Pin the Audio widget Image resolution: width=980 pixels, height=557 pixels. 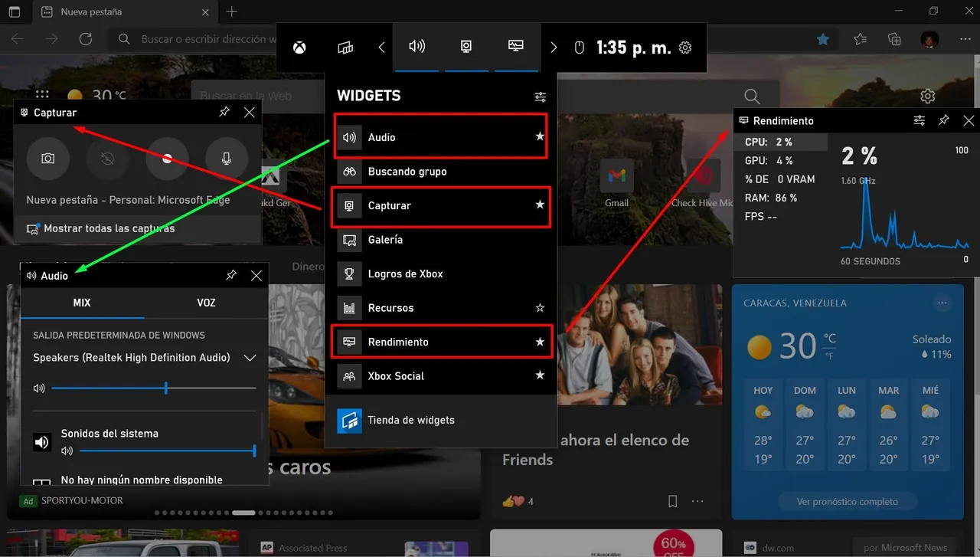pos(231,275)
